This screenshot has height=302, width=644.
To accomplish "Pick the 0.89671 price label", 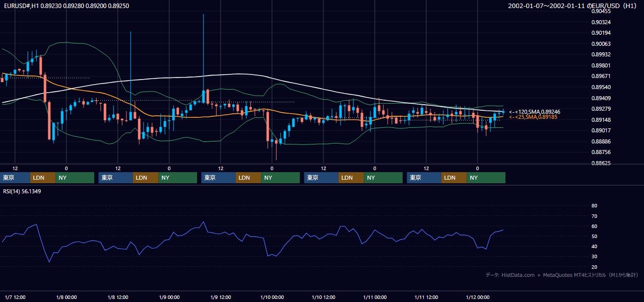I will [x=602, y=76].
